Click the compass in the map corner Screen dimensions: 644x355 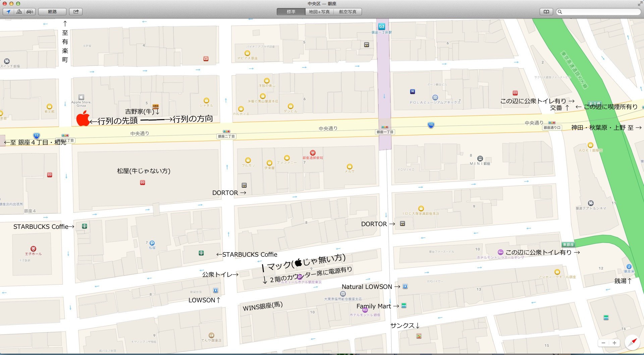(x=632, y=343)
